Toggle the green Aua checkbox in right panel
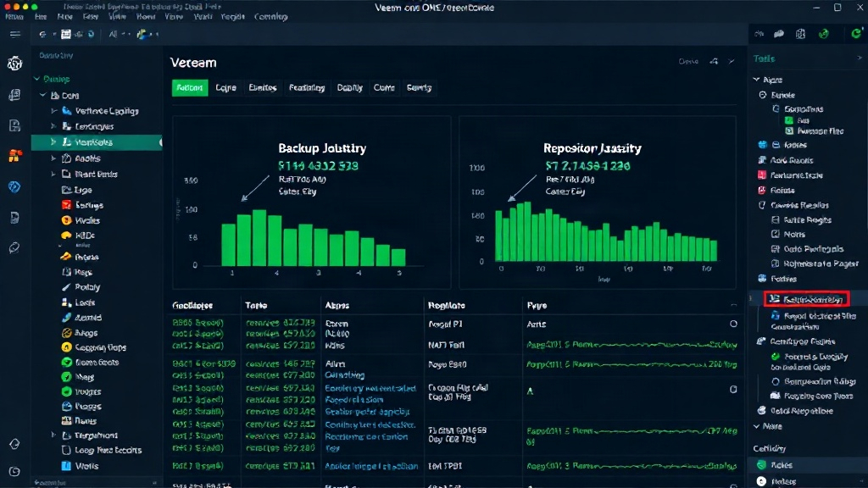868x488 pixels. point(789,120)
